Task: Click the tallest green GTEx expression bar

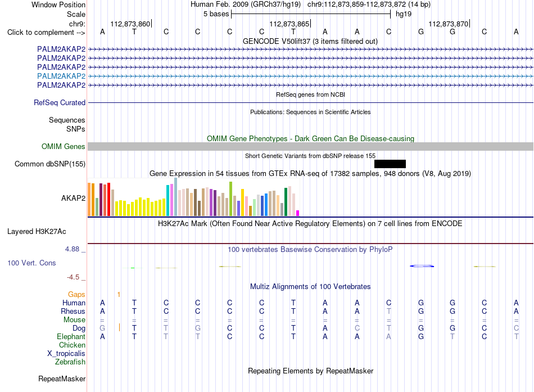Action: [x=231, y=199]
